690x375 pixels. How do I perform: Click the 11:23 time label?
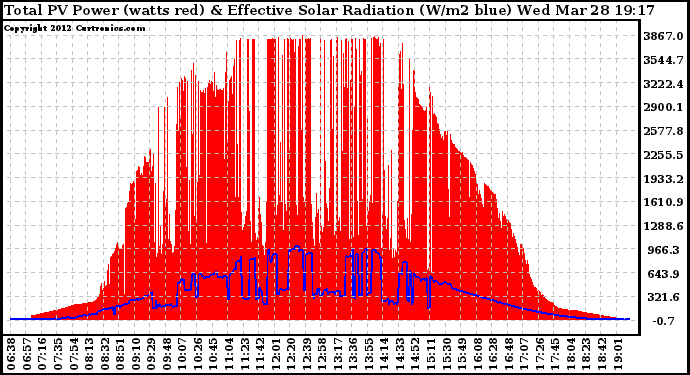245,353
